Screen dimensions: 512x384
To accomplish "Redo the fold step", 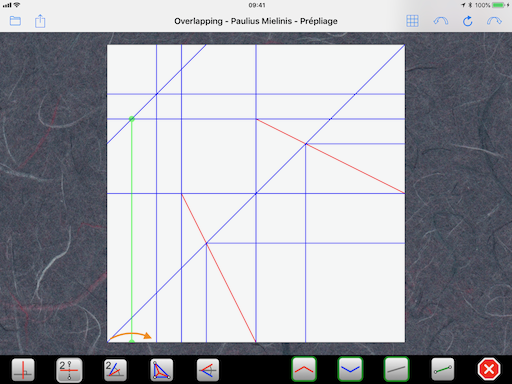I will [x=494, y=21].
